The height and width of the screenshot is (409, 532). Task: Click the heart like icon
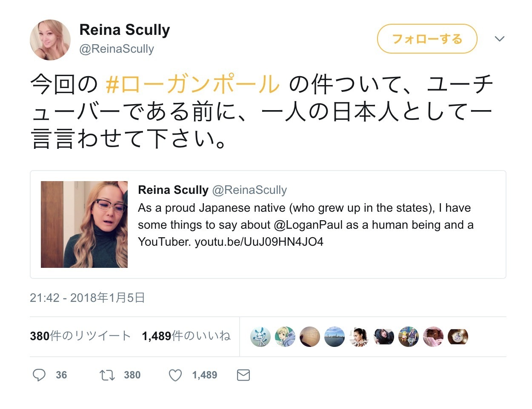click(175, 375)
